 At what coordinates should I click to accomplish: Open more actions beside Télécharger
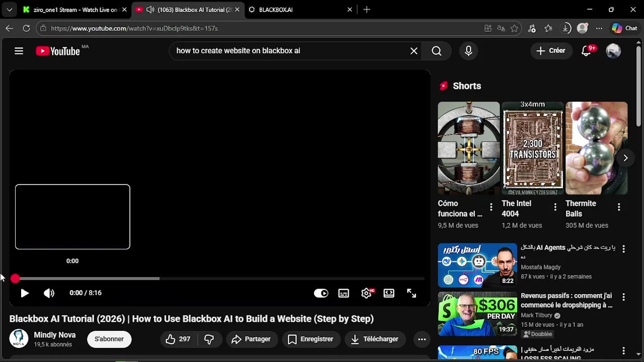[422, 339]
